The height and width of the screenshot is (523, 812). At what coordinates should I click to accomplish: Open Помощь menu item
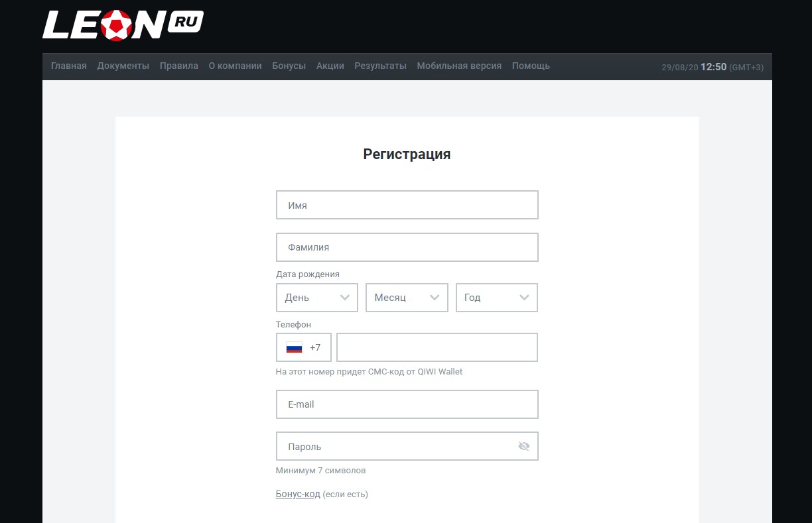coord(531,66)
